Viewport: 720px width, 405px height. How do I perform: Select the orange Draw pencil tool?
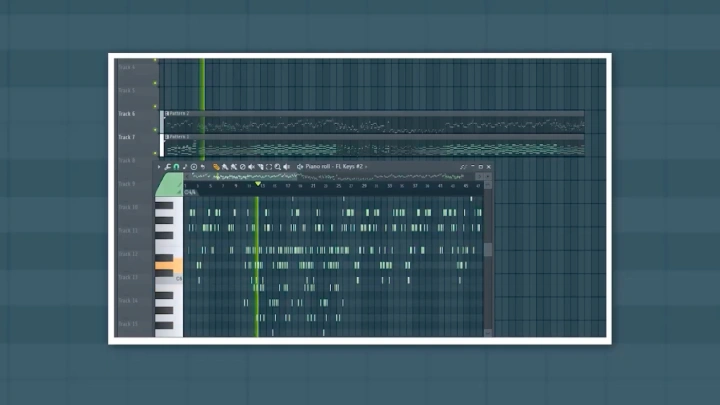tap(216, 167)
